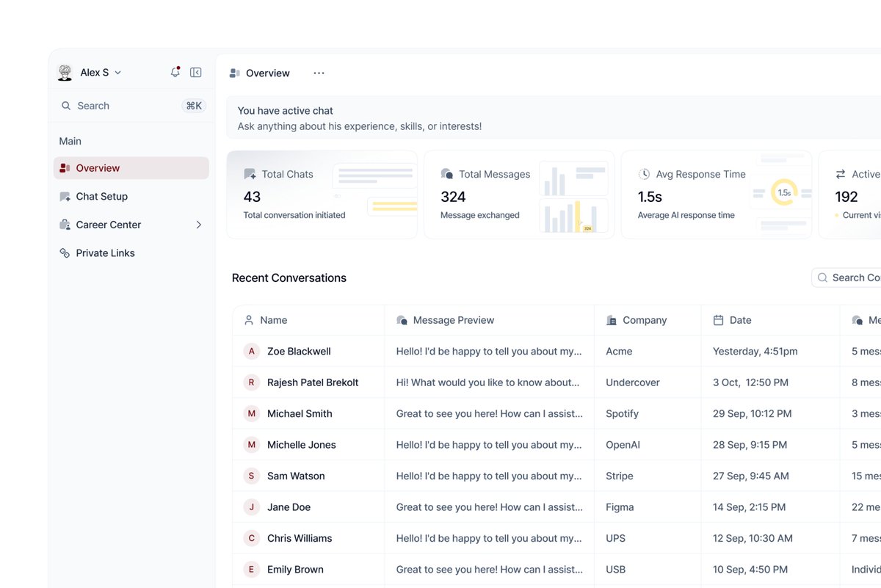This screenshot has width=881, height=588.
Task: Click Michelle Jones's avatar badge
Action: tap(252, 445)
